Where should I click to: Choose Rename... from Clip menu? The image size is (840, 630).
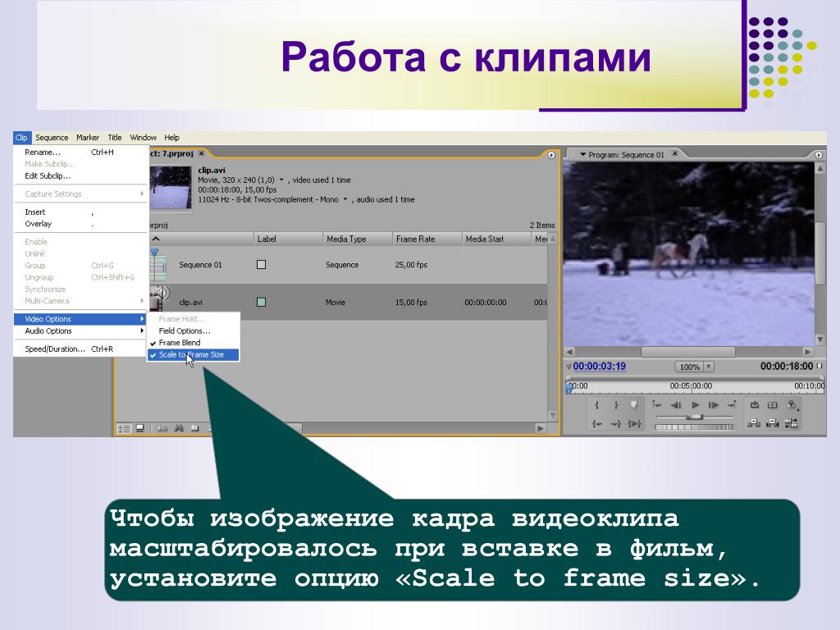click(x=80, y=152)
